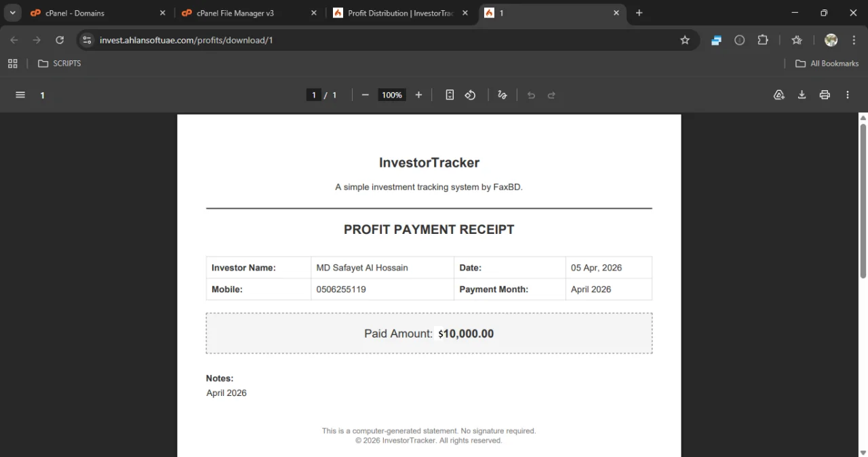Image resolution: width=868 pixels, height=457 pixels.
Task: Open the Extensions puzzle icon
Action: click(x=763, y=40)
